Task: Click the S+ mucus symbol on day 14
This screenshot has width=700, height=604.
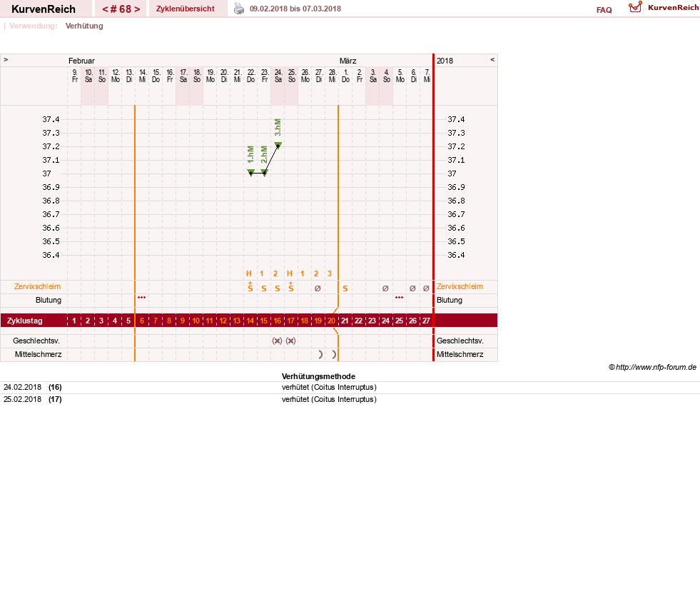Action: pyautogui.click(x=250, y=287)
